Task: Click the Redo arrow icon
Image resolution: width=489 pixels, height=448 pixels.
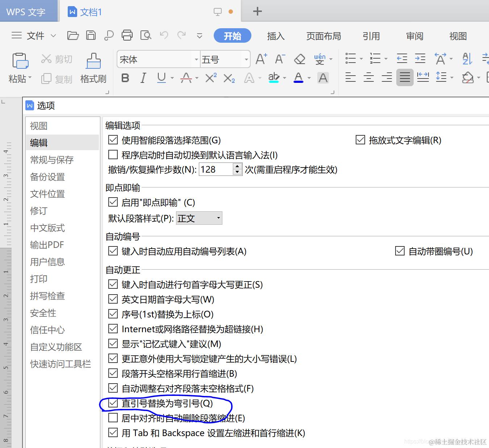Action: pyautogui.click(x=181, y=35)
